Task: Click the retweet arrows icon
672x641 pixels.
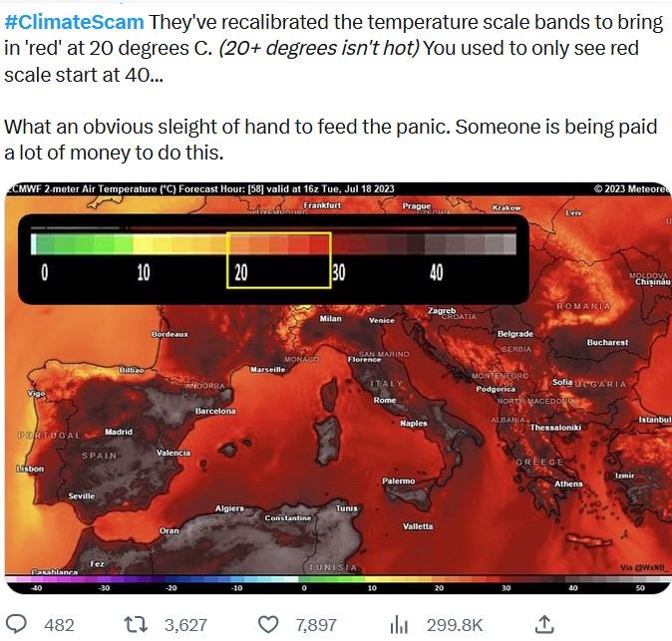Action: [x=136, y=625]
